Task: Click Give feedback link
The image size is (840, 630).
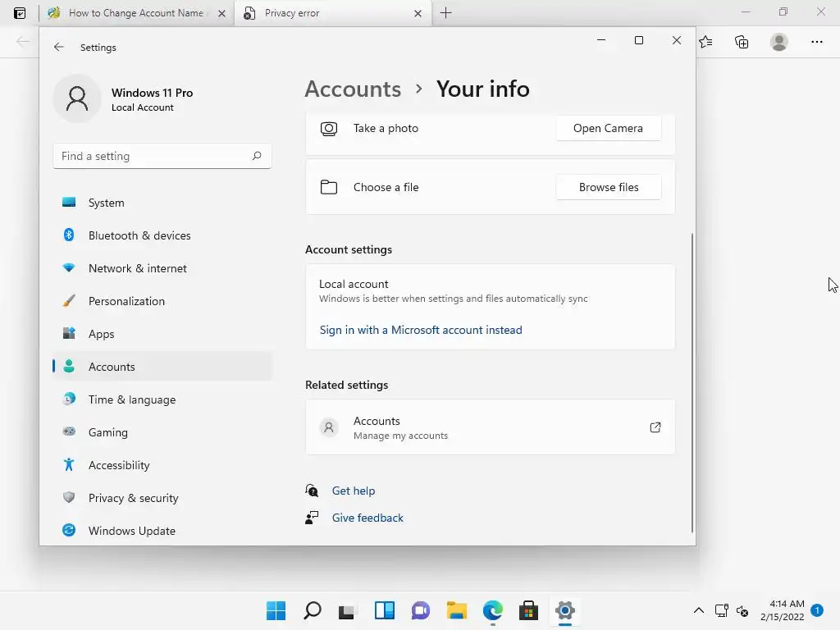Action: [x=367, y=518]
